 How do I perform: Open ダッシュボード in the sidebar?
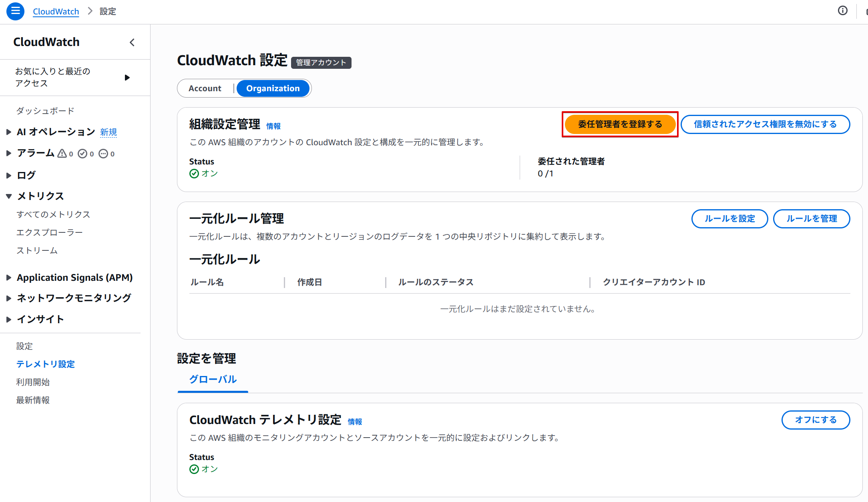45,111
